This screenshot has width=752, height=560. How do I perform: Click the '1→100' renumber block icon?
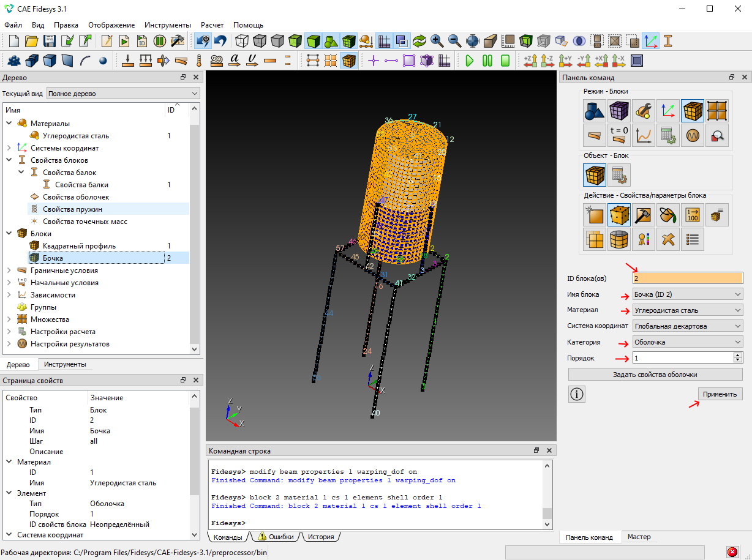coord(693,215)
